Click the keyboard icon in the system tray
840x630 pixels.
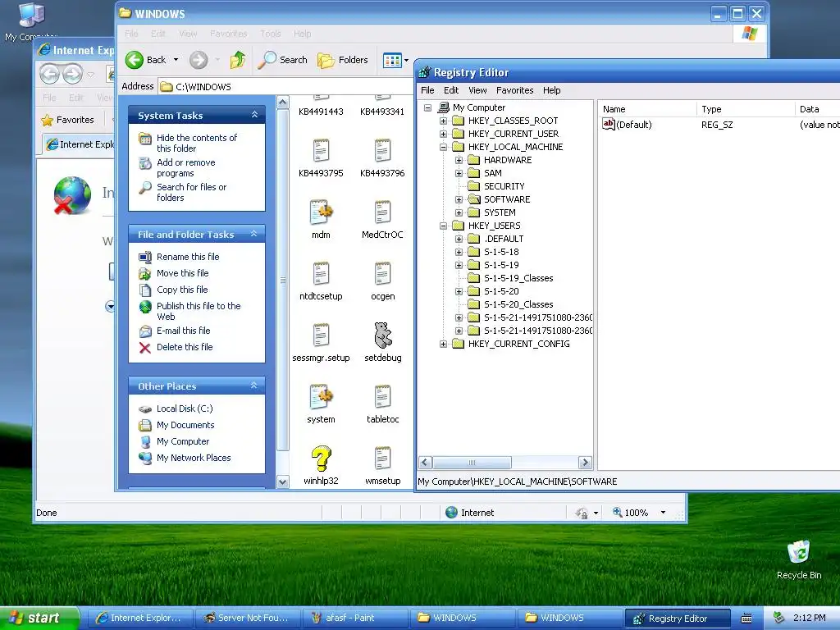(746, 619)
